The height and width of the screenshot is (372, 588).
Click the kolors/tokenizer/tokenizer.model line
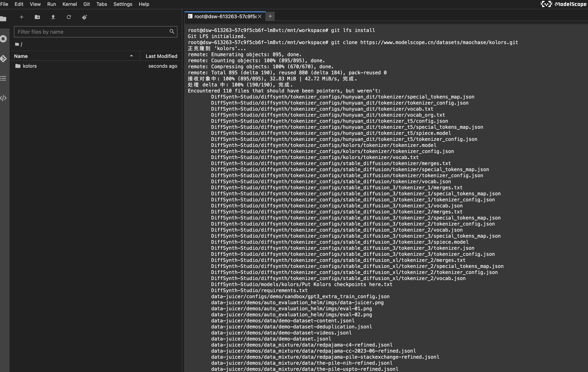(x=324, y=145)
